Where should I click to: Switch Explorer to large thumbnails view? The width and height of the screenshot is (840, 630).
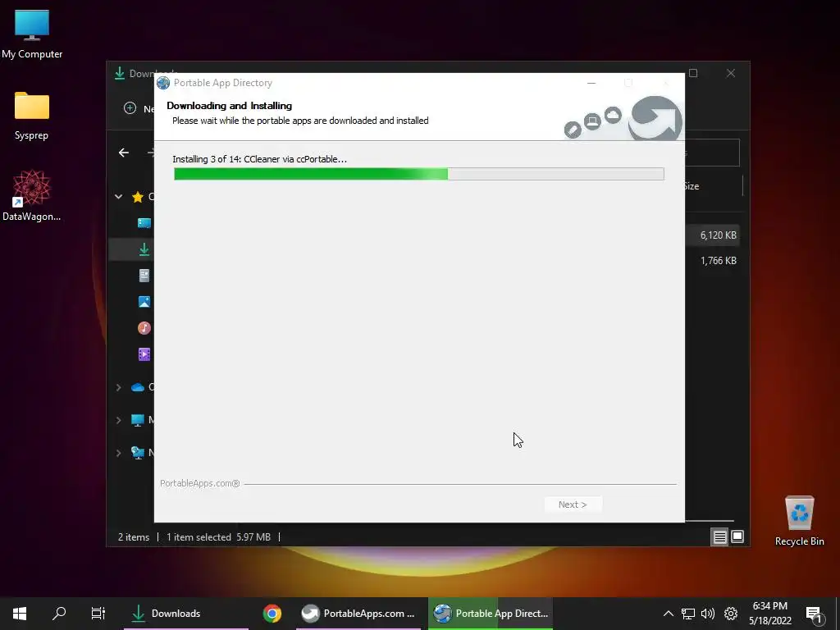pos(737,536)
